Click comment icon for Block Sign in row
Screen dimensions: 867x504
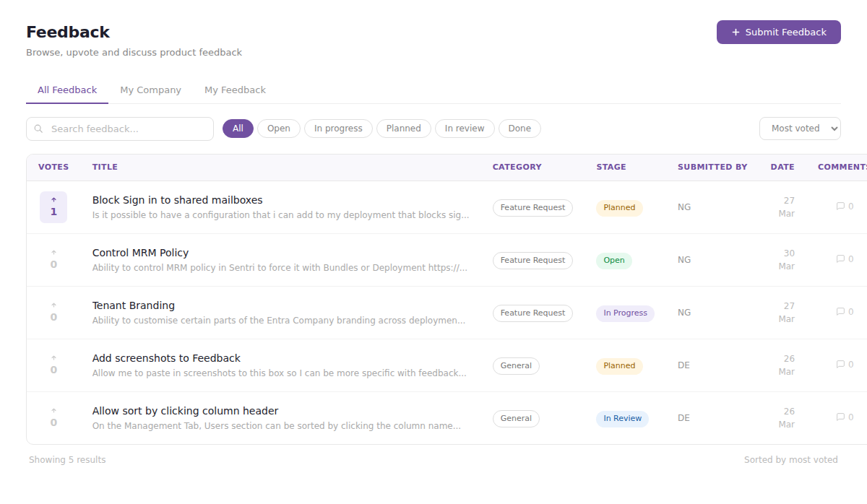point(845,207)
